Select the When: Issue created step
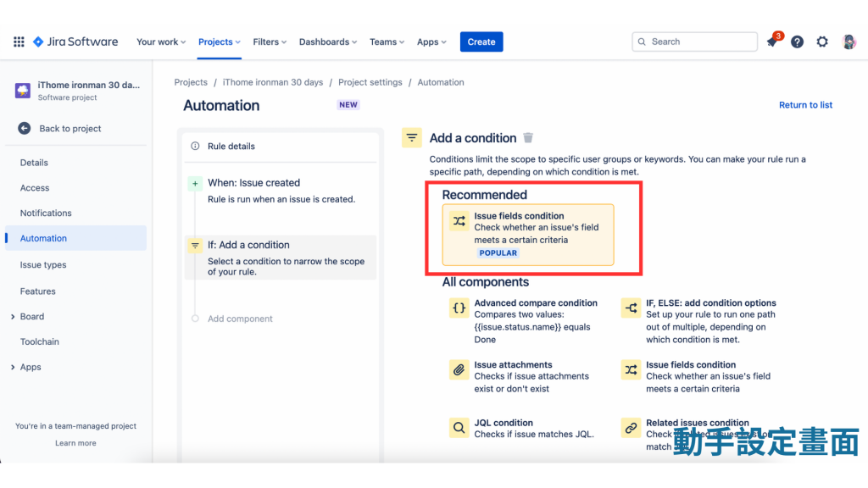This screenshot has width=868, height=488. pyautogui.click(x=281, y=191)
